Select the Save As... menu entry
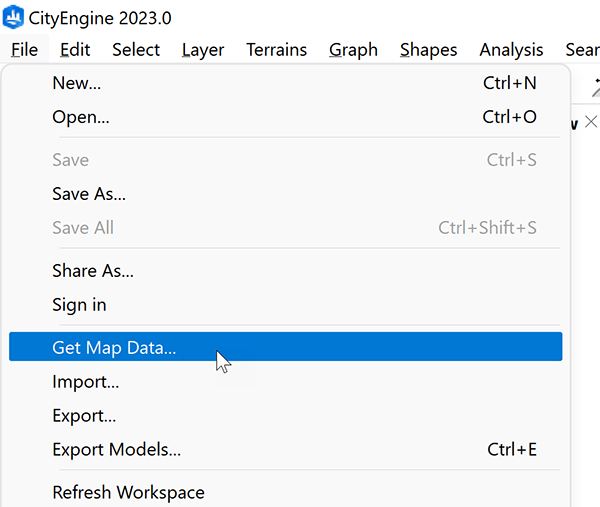Image resolution: width=600 pixels, height=507 pixels. pos(89,194)
